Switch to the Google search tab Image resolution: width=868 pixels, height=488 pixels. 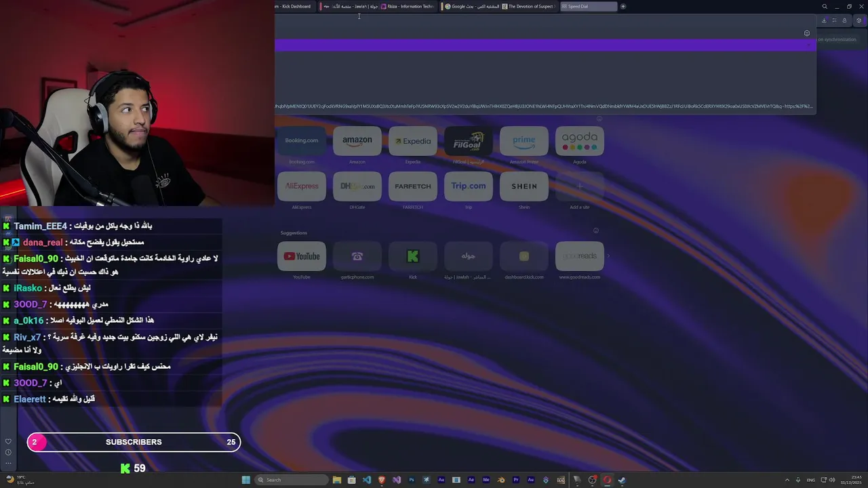click(x=471, y=6)
